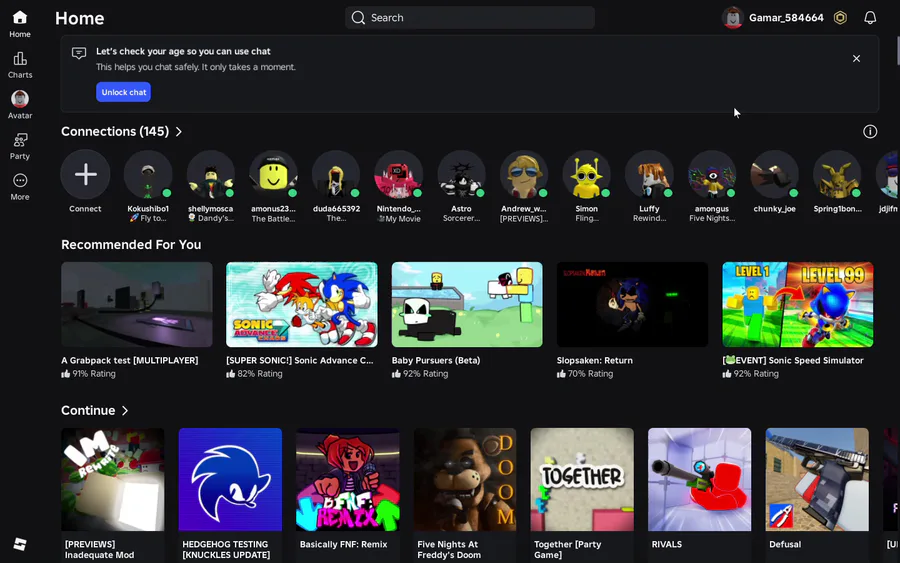This screenshot has width=900, height=563.
Task: Open Nintendo_'s connection avatar
Action: click(x=398, y=174)
